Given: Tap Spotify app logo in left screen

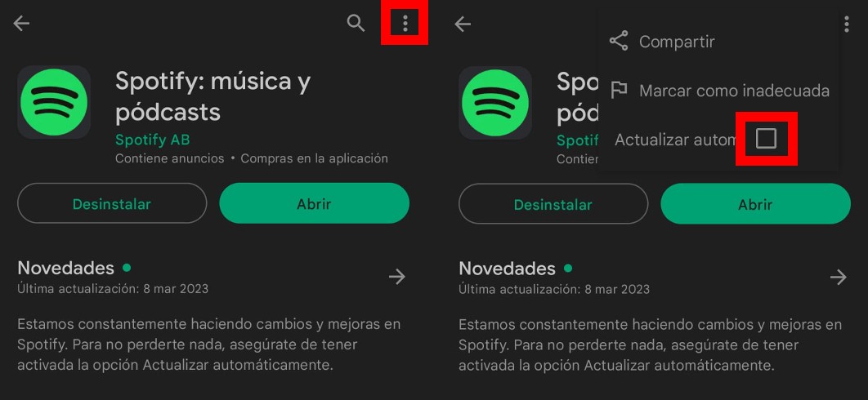Looking at the screenshot, I should [x=54, y=102].
